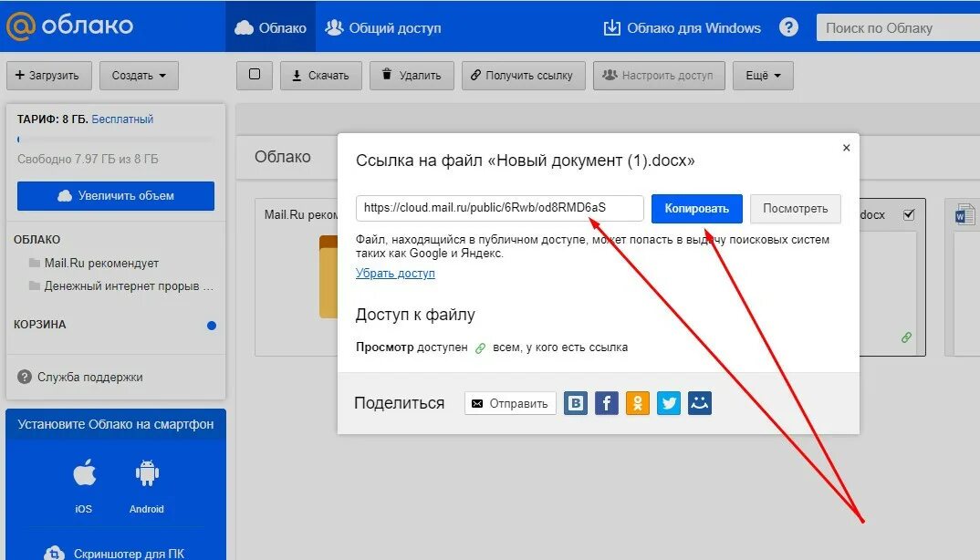Share via Мой Мир icon
Image resolution: width=980 pixels, height=560 pixels.
click(699, 403)
